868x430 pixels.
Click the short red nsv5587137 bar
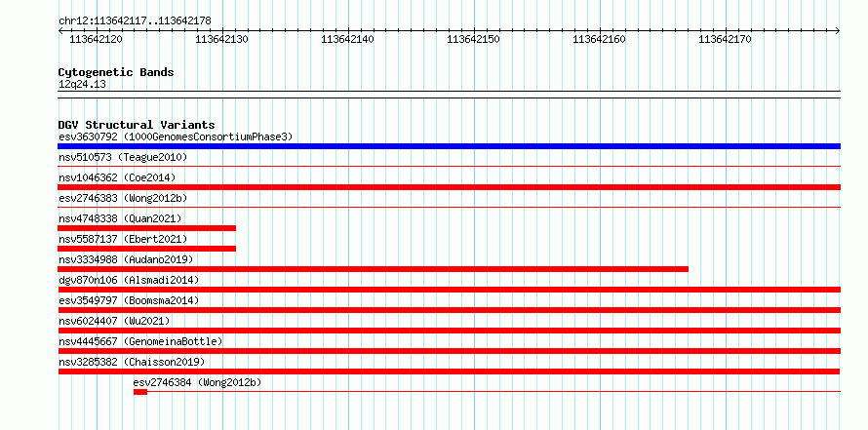[x=146, y=249]
